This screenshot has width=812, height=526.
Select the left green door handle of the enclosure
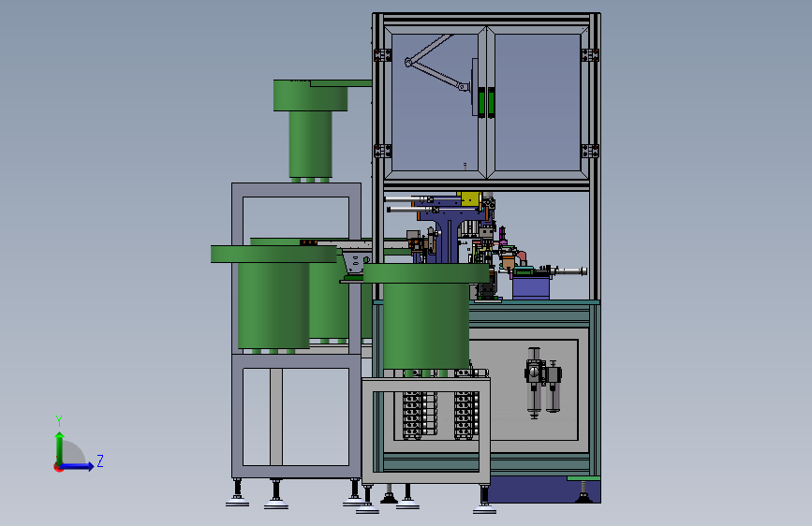(x=481, y=102)
